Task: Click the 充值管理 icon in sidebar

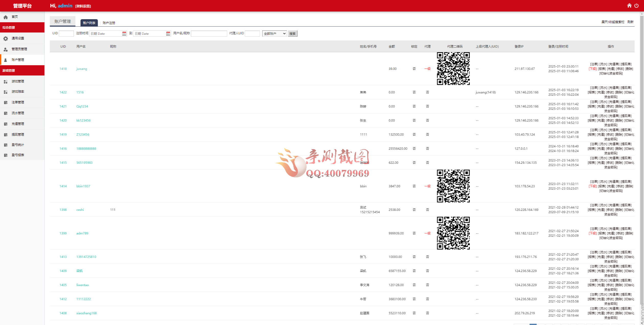Action: (6, 124)
